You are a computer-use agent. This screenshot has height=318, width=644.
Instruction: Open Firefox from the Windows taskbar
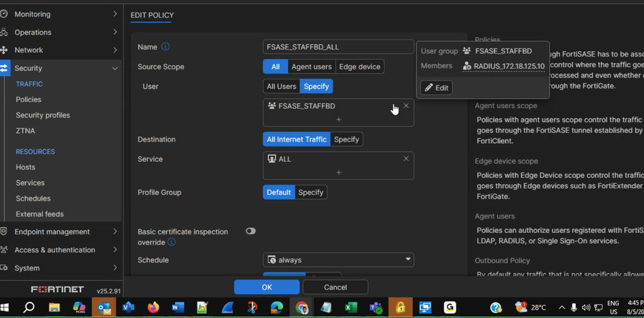point(153,308)
